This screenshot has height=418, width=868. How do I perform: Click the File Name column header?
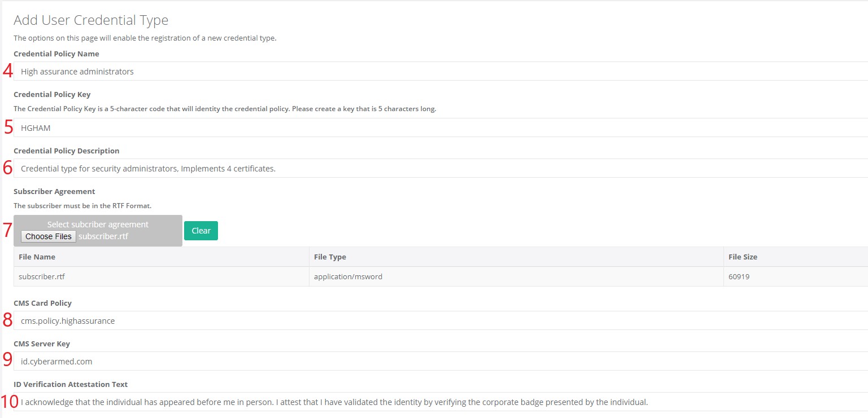37,257
